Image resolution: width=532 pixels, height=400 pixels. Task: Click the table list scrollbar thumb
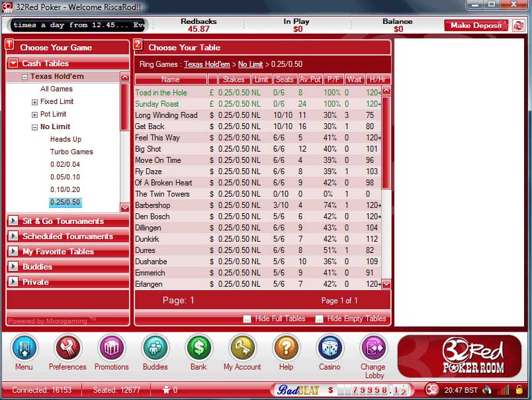pos(386,142)
